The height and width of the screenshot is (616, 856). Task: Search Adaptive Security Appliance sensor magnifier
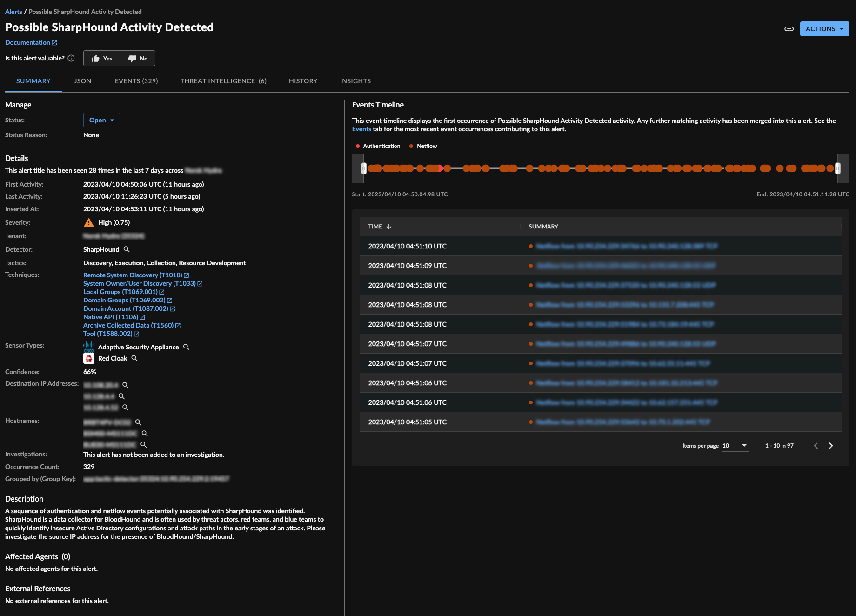(x=187, y=347)
